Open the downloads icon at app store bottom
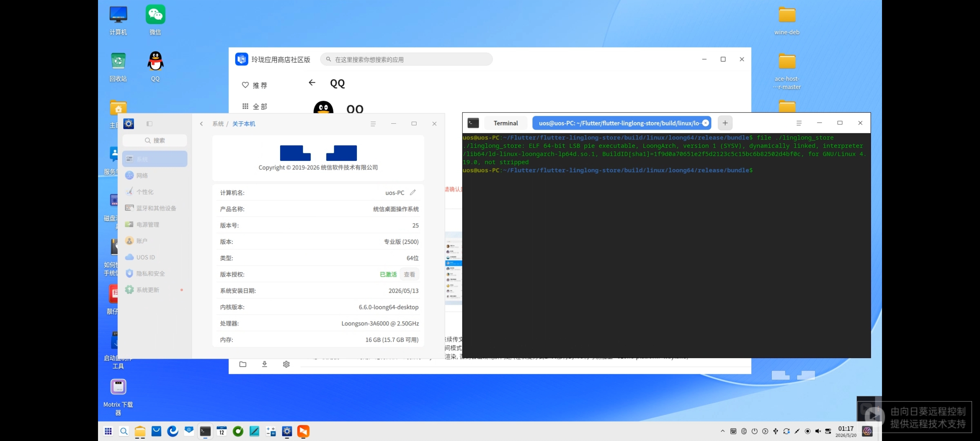The width and height of the screenshot is (980, 441). point(264,364)
